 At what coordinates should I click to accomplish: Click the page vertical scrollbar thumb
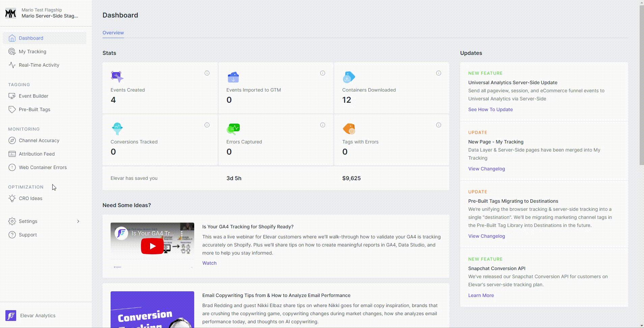[642, 85]
